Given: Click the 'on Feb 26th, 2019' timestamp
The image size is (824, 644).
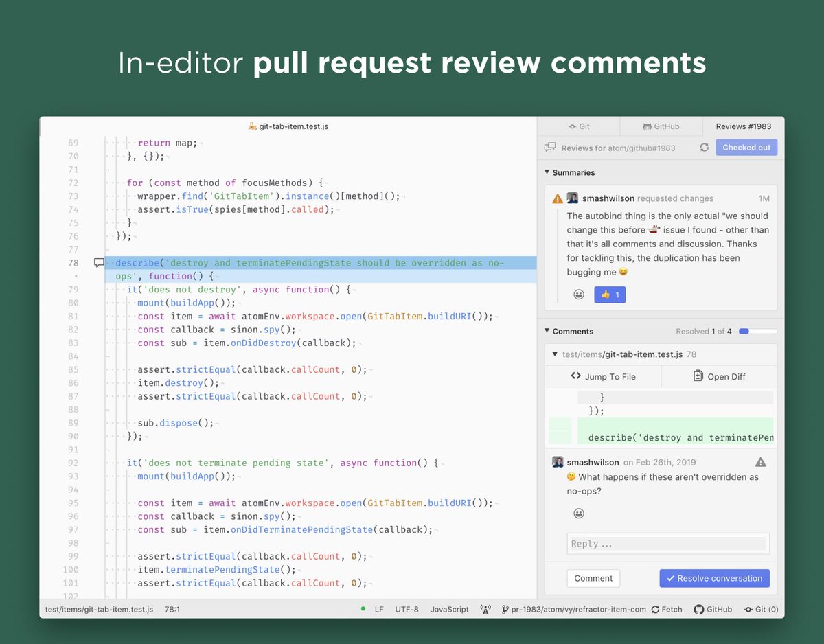Looking at the screenshot, I should [x=659, y=462].
